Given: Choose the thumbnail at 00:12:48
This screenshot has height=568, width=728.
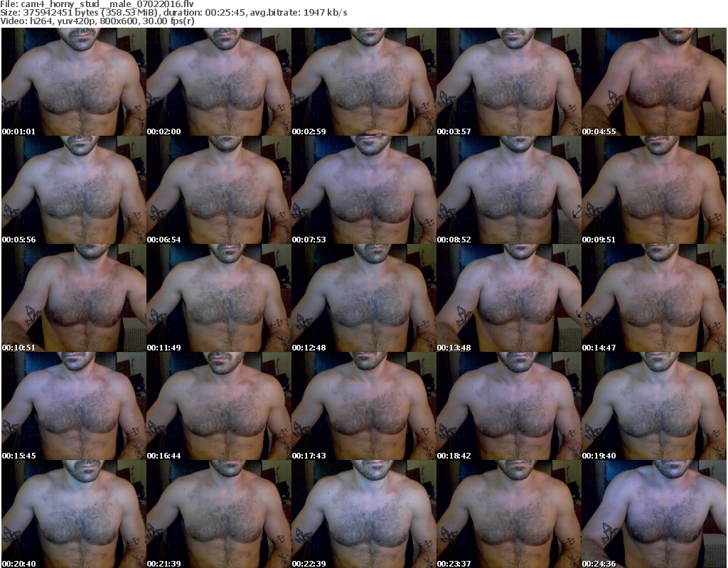Looking at the screenshot, I should click(x=363, y=298).
